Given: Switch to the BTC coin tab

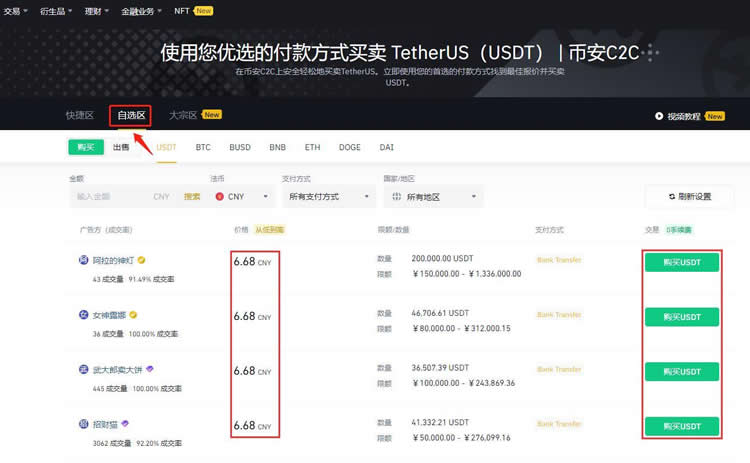Looking at the screenshot, I should pos(203,147).
